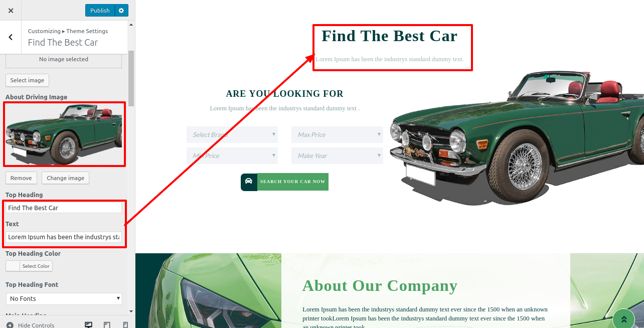This screenshot has height=328, width=644.
Task: Switch to tablet preview icon
Action: [x=107, y=325]
